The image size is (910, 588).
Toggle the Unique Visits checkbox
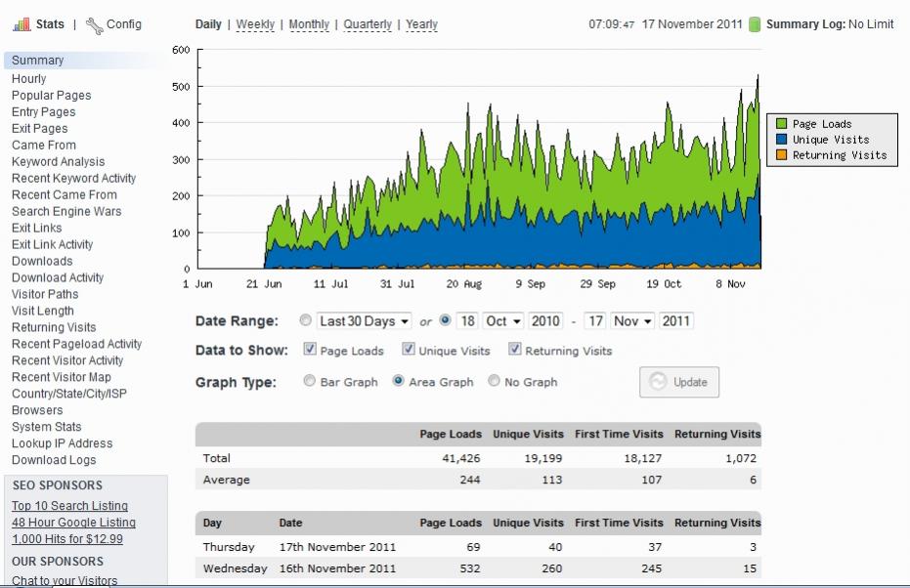coord(409,350)
